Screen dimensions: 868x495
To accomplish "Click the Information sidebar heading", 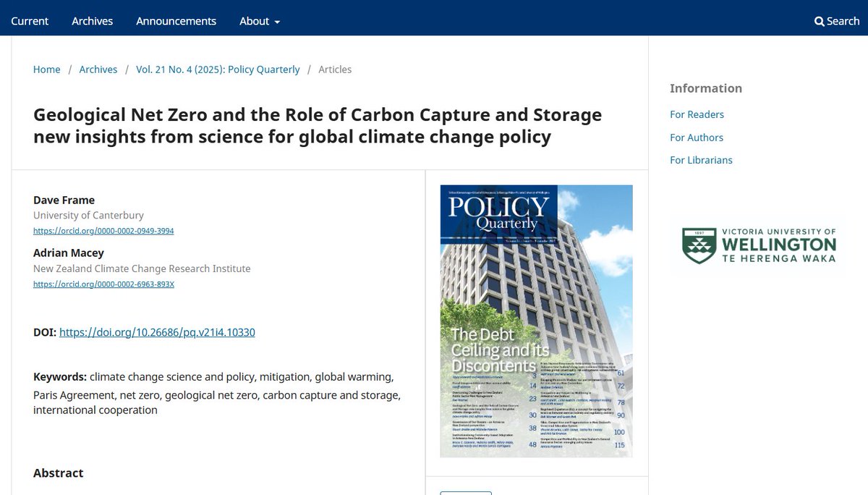I will tap(706, 88).
